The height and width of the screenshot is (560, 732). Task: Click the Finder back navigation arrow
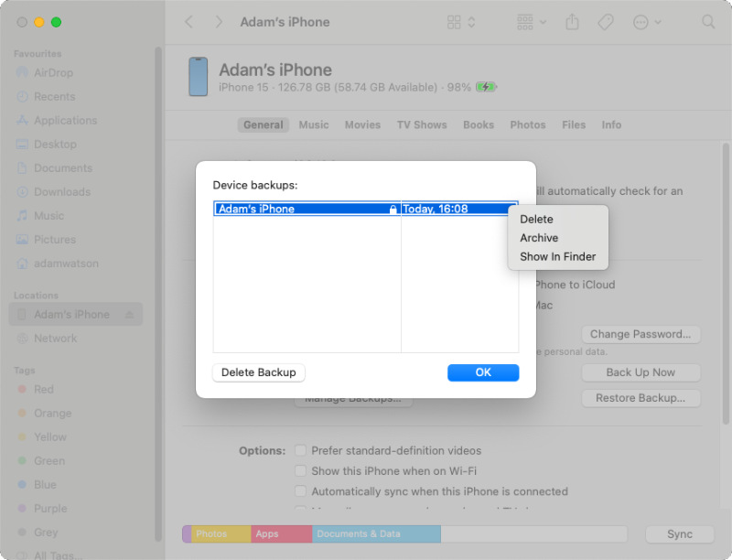(x=189, y=22)
